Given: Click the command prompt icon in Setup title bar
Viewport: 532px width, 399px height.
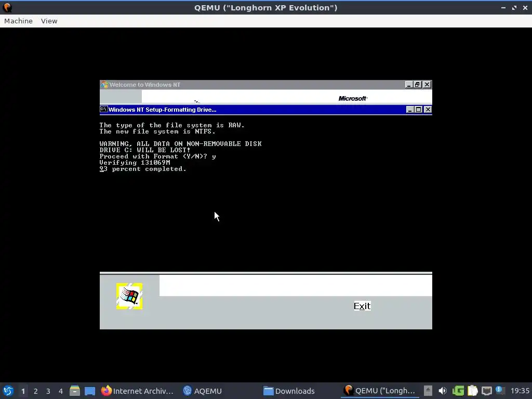Looking at the screenshot, I should point(104,109).
